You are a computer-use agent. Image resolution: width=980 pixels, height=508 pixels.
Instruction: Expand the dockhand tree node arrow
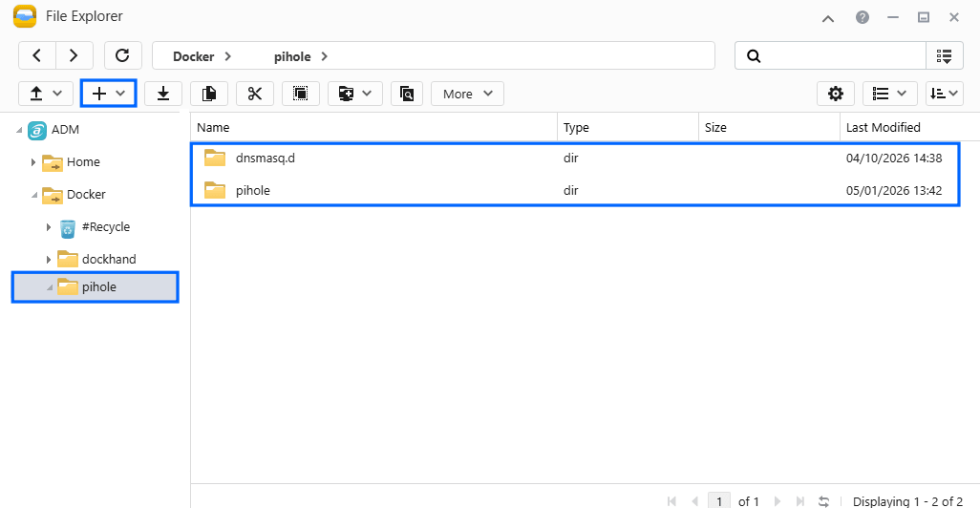click(48, 260)
